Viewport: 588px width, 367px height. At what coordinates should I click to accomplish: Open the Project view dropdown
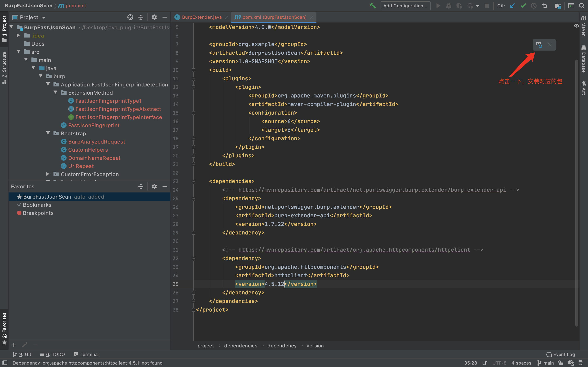(x=44, y=18)
